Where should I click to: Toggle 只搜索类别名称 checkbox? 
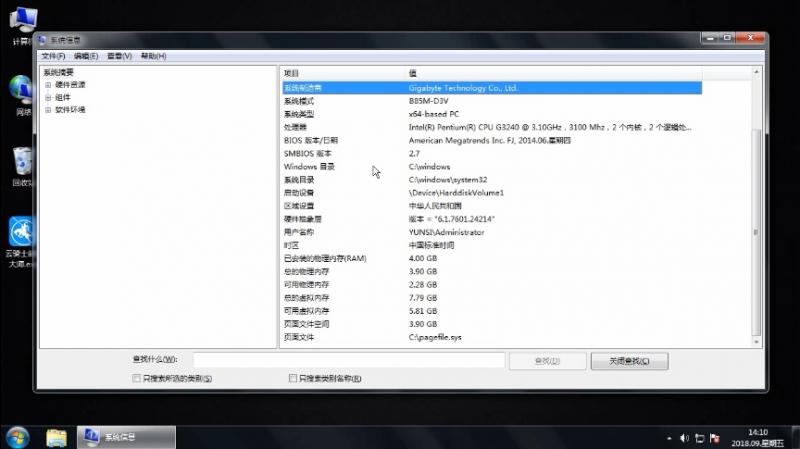coord(293,378)
